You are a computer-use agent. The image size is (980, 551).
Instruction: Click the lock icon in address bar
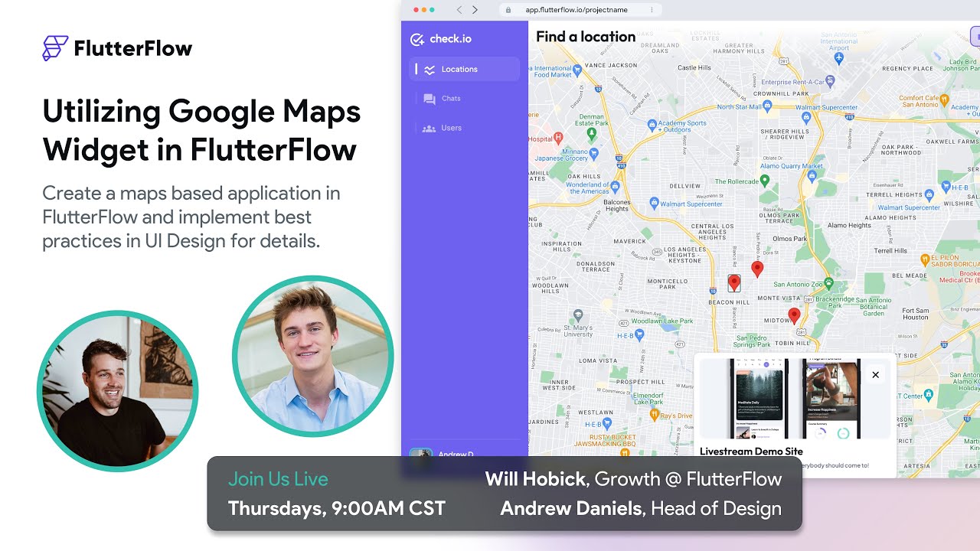pos(509,10)
